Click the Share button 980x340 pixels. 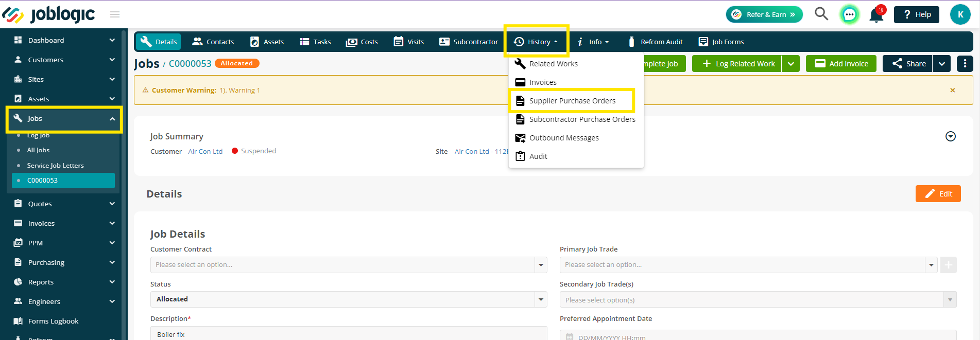[x=907, y=64]
